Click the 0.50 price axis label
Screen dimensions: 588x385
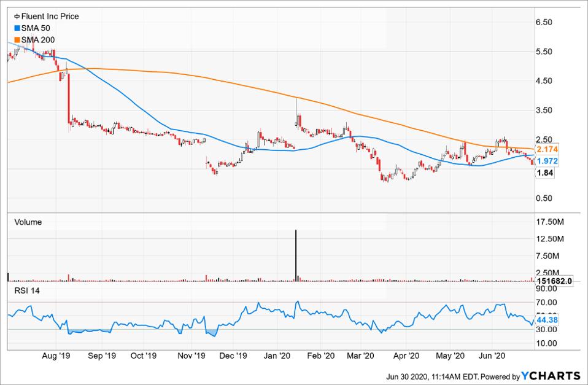click(x=544, y=198)
